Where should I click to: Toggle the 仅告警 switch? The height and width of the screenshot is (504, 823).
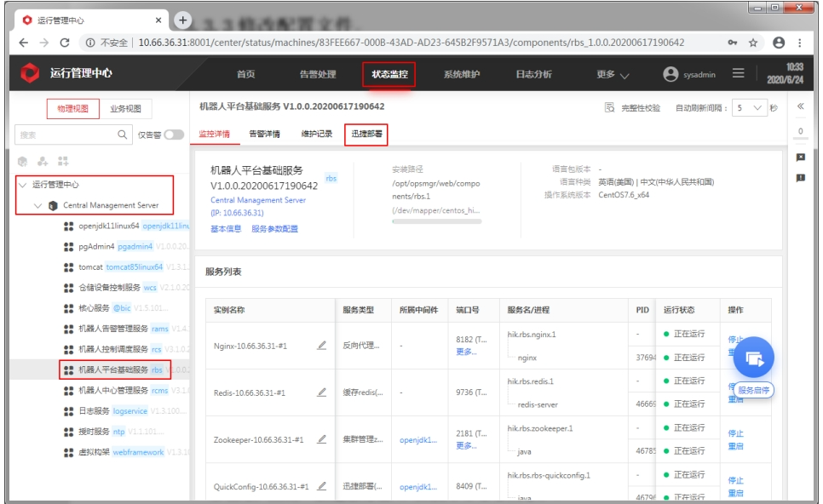coord(174,135)
